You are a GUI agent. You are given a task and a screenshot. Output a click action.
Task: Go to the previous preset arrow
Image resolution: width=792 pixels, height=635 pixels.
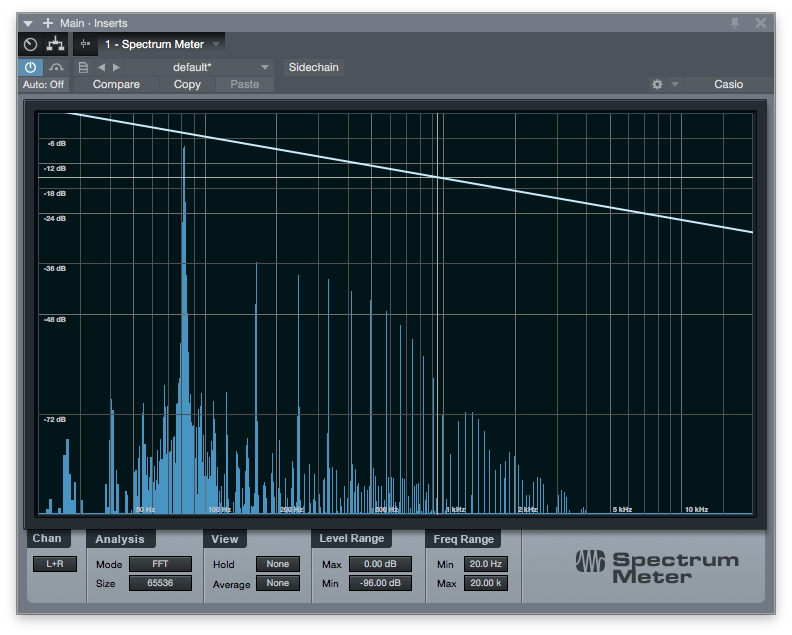click(101, 67)
